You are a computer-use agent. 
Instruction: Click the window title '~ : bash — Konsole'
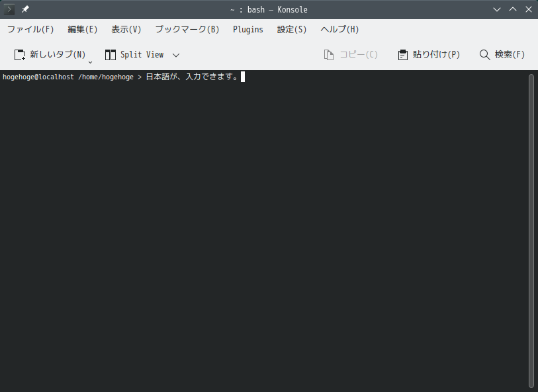(x=269, y=10)
